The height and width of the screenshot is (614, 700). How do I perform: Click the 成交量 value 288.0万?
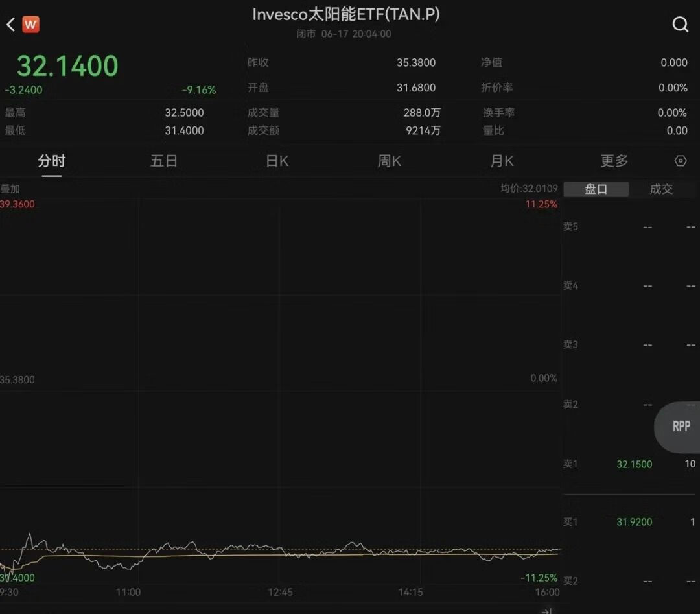422,113
